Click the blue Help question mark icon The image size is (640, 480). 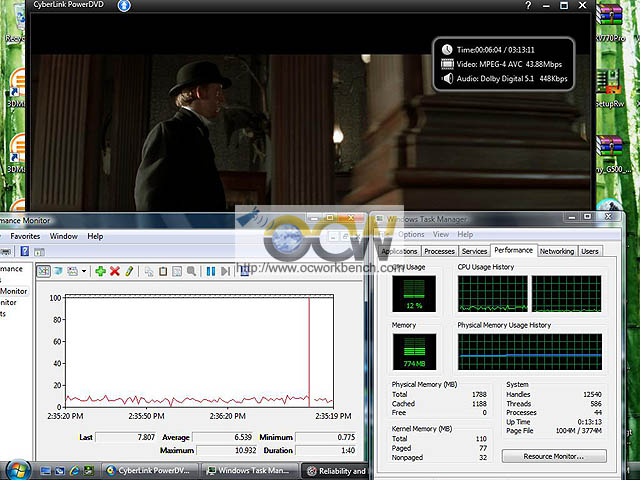(x=24, y=251)
